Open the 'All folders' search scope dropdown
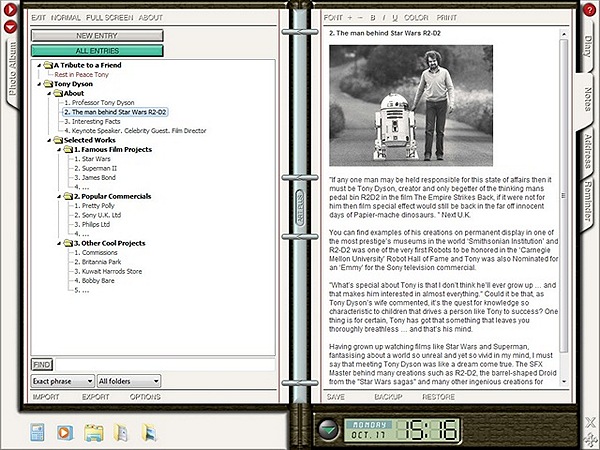 tap(129, 381)
